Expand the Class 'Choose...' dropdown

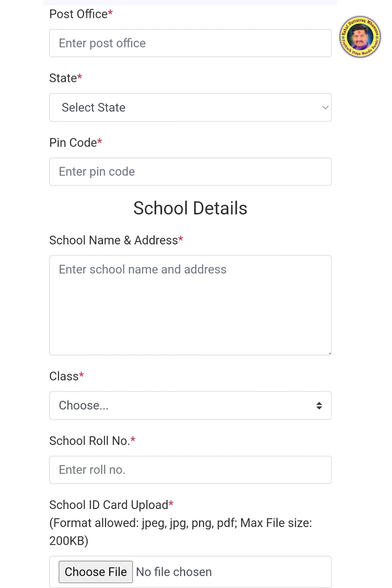point(190,405)
